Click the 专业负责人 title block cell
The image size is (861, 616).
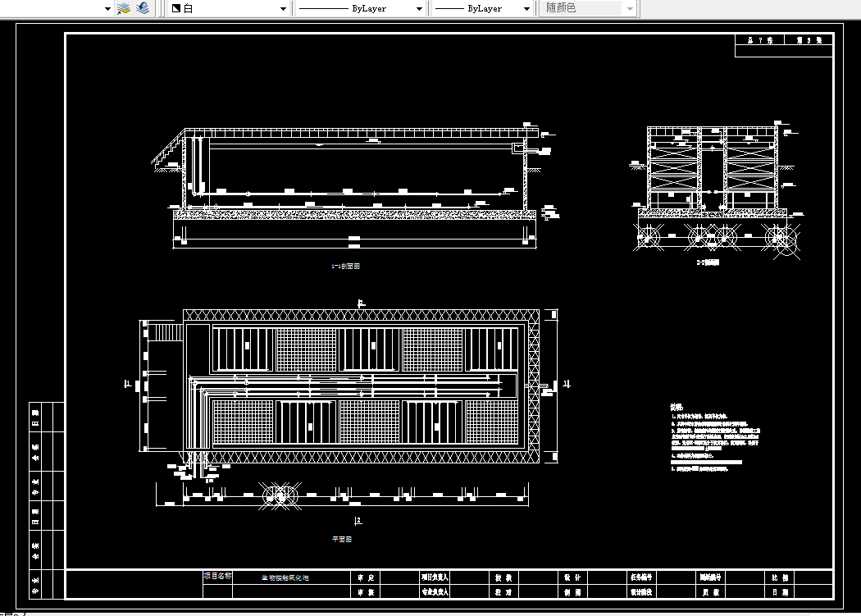pyautogui.click(x=435, y=592)
